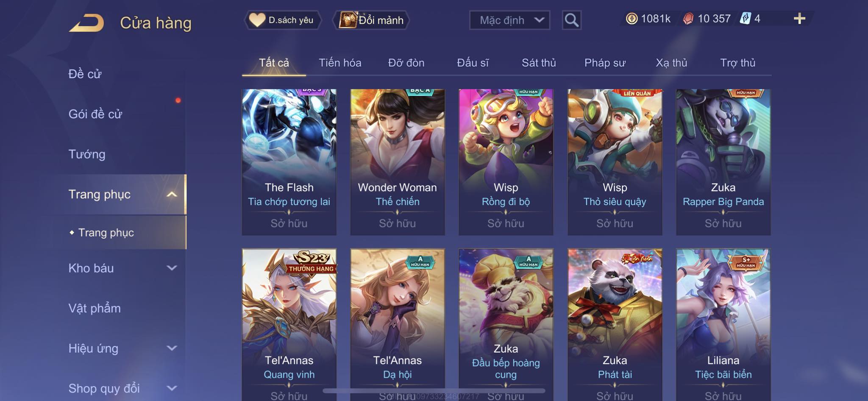Click the blue ticket voucher icon

click(746, 19)
